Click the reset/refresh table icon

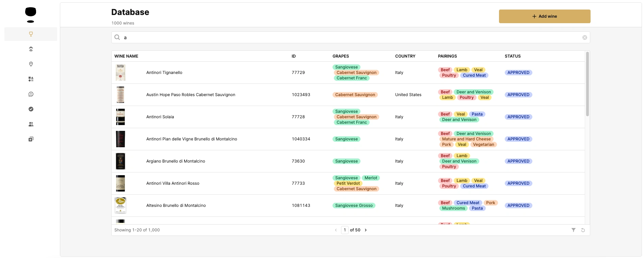(583, 230)
